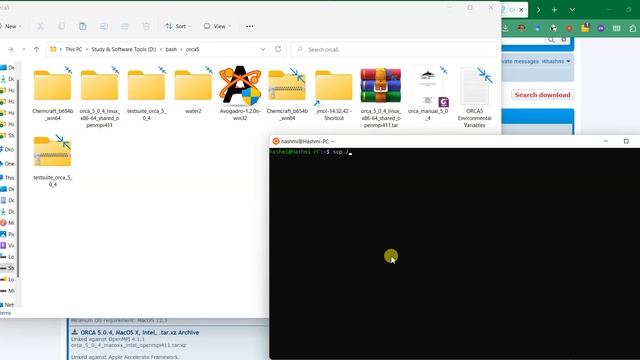Click the Paste clipboard icon in Explorer toolbar
Image resolution: width=640 pixels, height=360 pixels.
(x=83, y=26)
